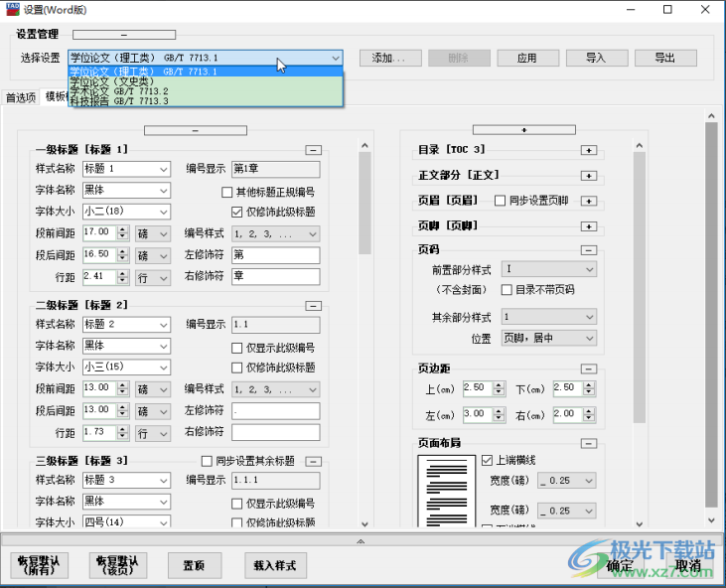Screen dimensions: 726x588
Task: Open 字体大小 dropdown showing 小二(18)
Action: 164,212
